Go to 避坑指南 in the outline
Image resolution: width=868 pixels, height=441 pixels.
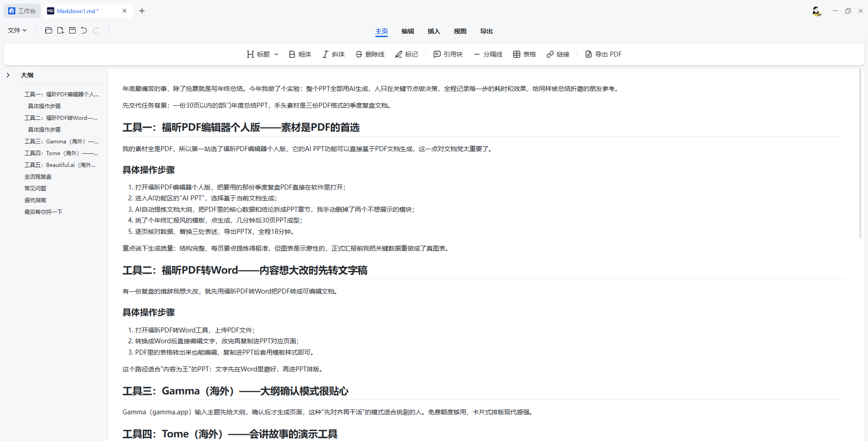pyautogui.click(x=35, y=200)
